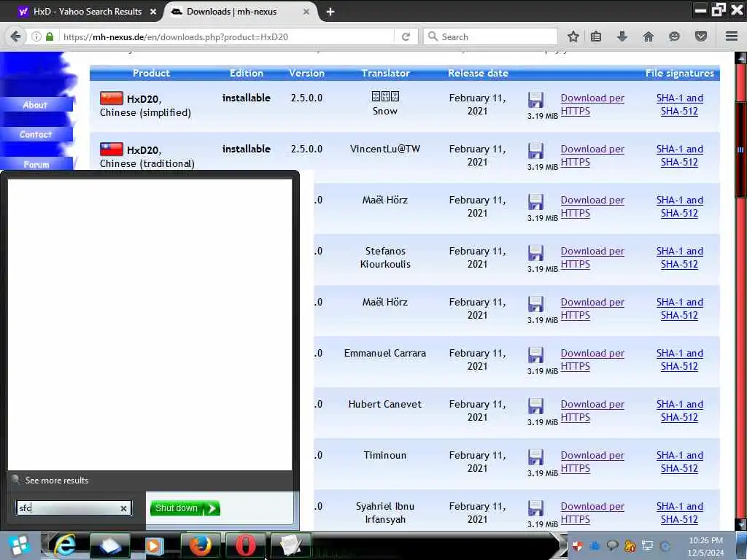
Task: Click the China flag next to HxD20
Action: click(112, 98)
